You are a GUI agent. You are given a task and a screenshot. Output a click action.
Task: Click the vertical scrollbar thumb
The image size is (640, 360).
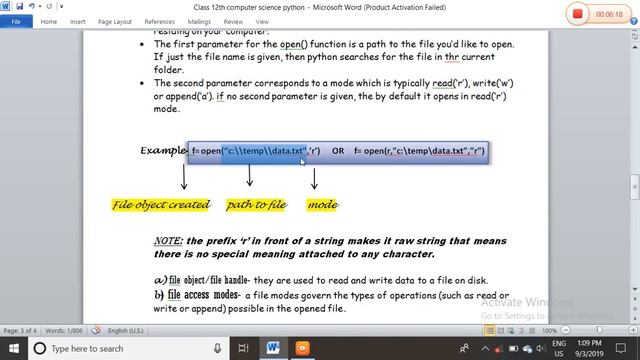click(x=635, y=187)
